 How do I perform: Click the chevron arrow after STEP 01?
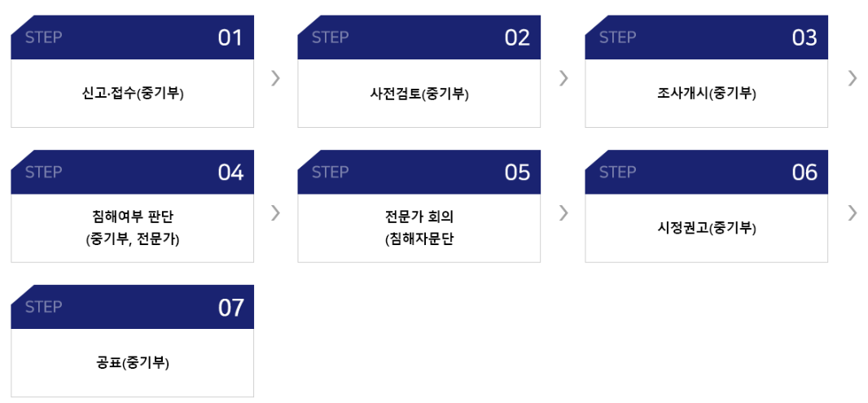click(276, 79)
